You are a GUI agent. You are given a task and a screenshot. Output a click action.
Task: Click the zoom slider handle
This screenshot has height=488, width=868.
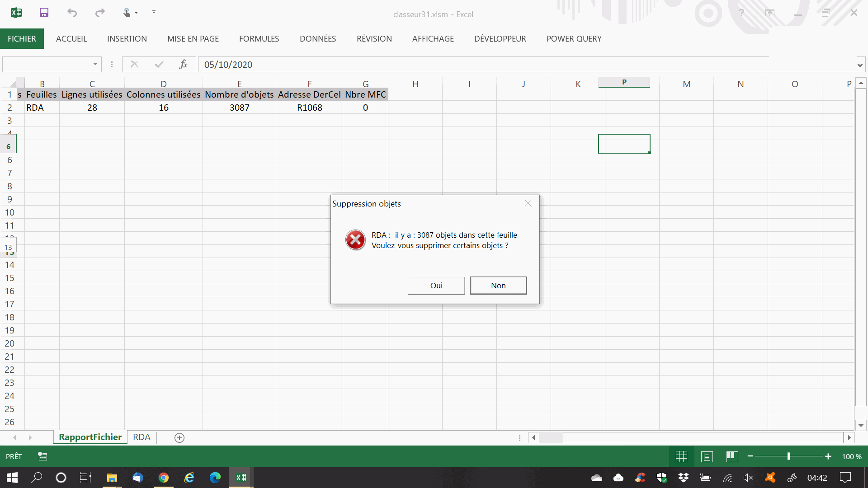click(788, 456)
